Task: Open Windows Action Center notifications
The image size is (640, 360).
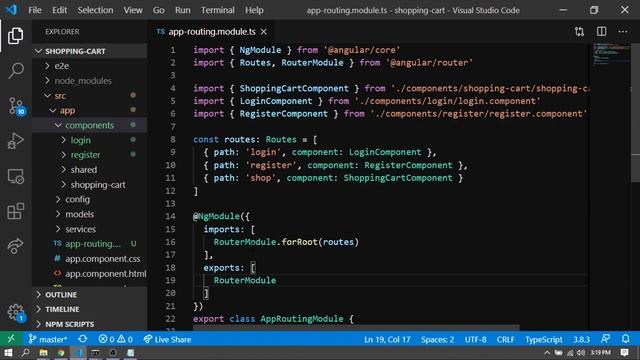Action: (x=624, y=353)
